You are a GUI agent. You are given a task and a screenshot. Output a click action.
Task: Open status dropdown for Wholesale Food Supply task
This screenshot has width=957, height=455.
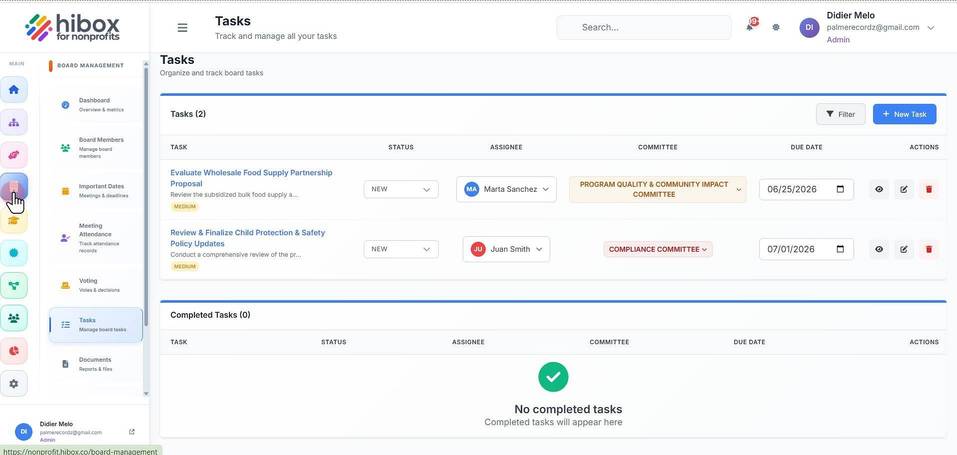pyautogui.click(x=401, y=189)
